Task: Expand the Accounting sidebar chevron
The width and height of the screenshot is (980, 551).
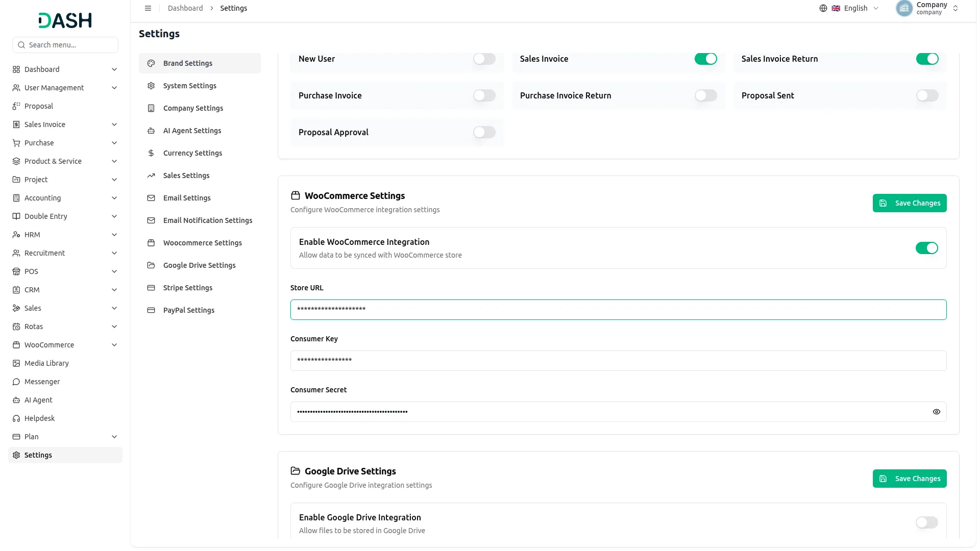Action: tap(114, 198)
